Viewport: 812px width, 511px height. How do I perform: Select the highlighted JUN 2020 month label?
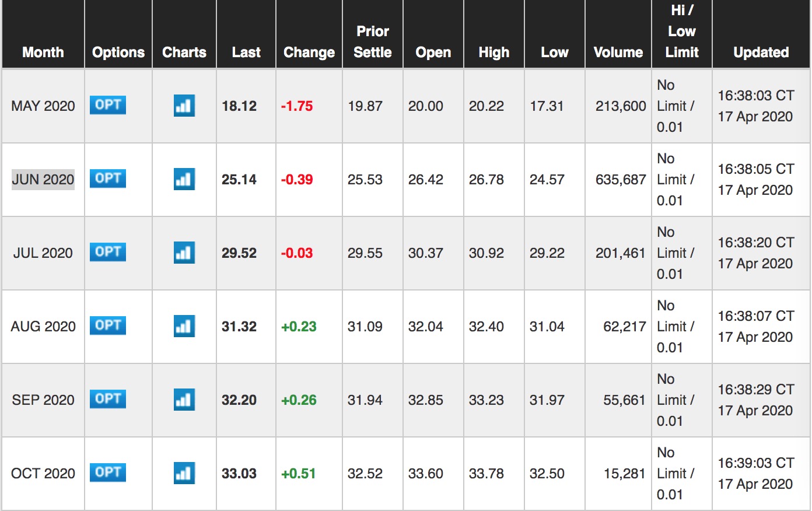43,179
